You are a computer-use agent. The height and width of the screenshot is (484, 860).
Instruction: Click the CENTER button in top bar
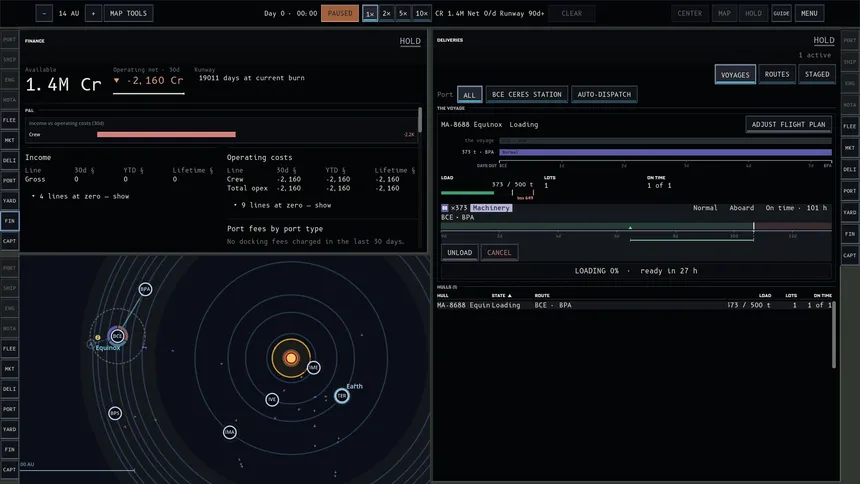click(x=689, y=13)
